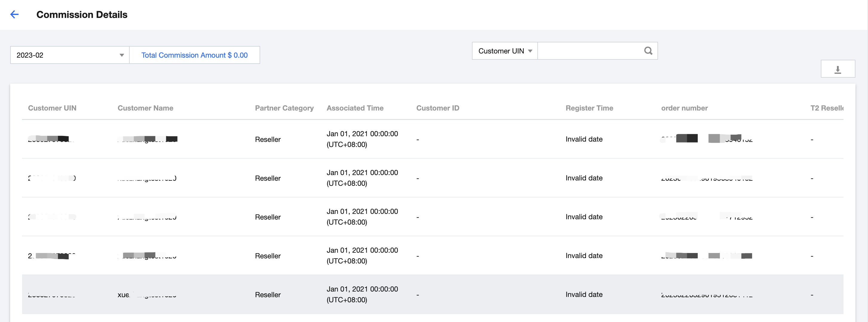The width and height of the screenshot is (868, 322).
Task: Click the Partner Category column header
Action: pyautogui.click(x=284, y=108)
